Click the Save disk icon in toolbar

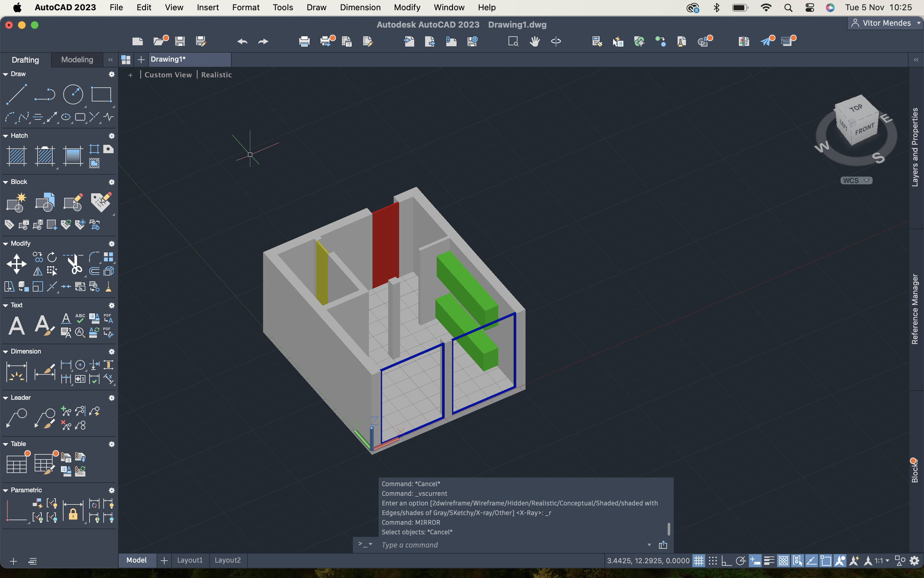[x=180, y=41]
